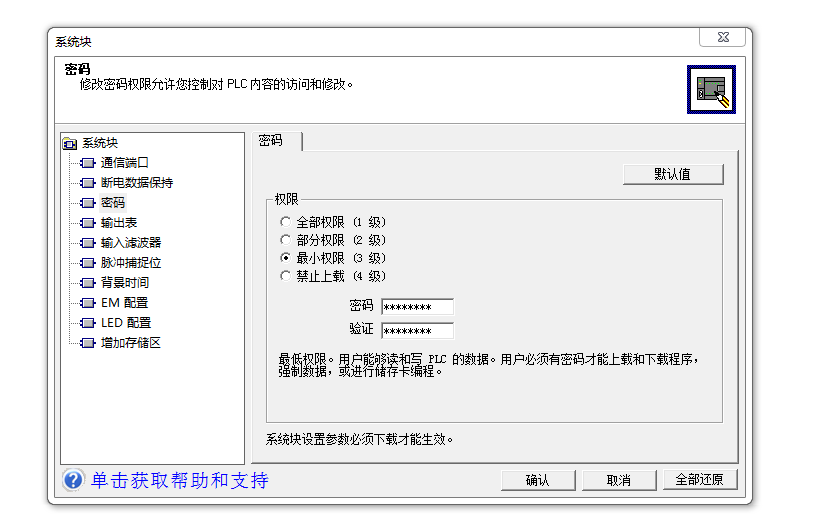The height and width of the screenshot is (529, 822).
Task: Switch to the 密码 tab
Action: 271,141
